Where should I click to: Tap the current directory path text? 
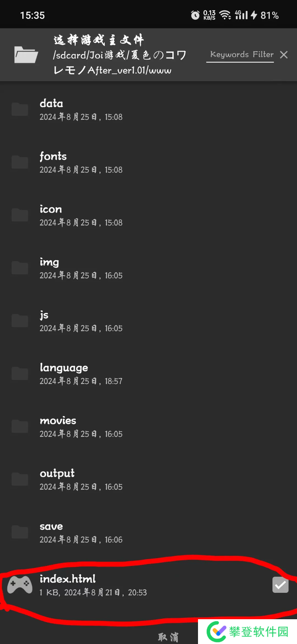point(119,63)
